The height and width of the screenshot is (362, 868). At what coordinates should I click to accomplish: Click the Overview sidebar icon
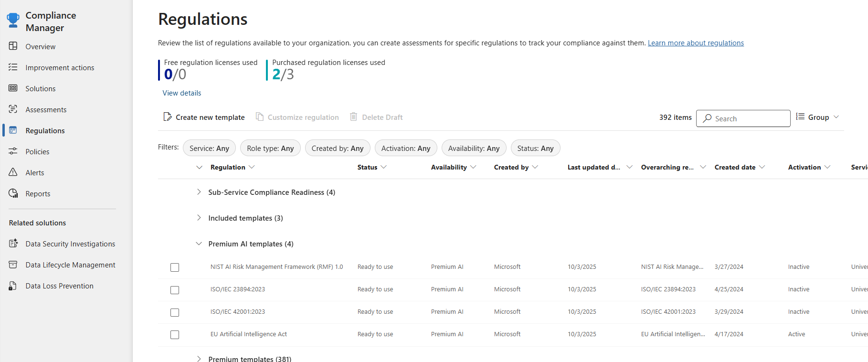point(13,46)
